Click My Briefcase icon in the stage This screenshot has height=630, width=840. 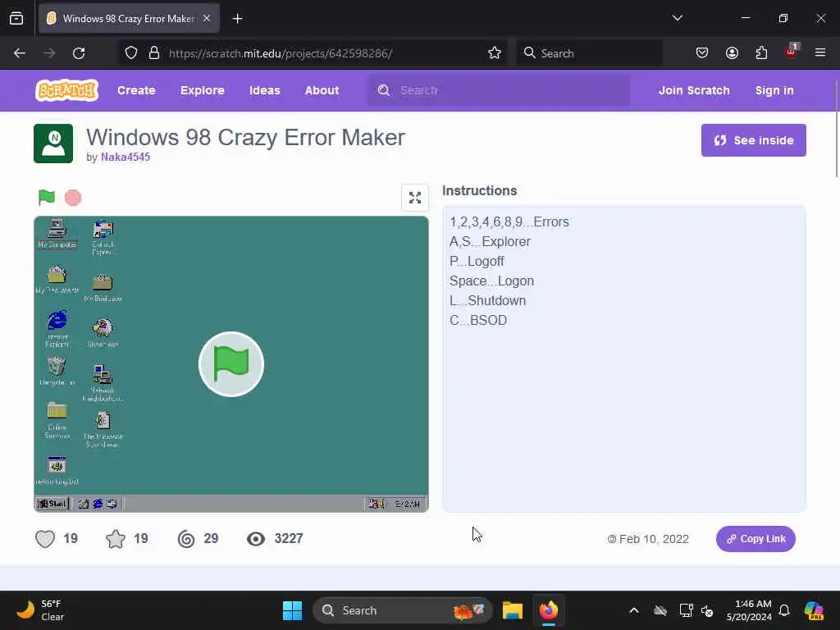103,288
